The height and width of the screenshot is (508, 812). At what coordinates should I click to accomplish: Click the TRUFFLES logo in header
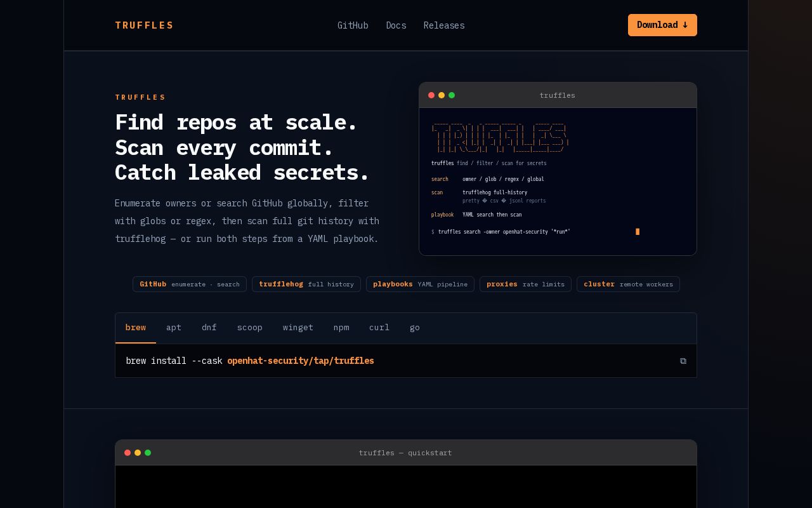coord(144,25)
